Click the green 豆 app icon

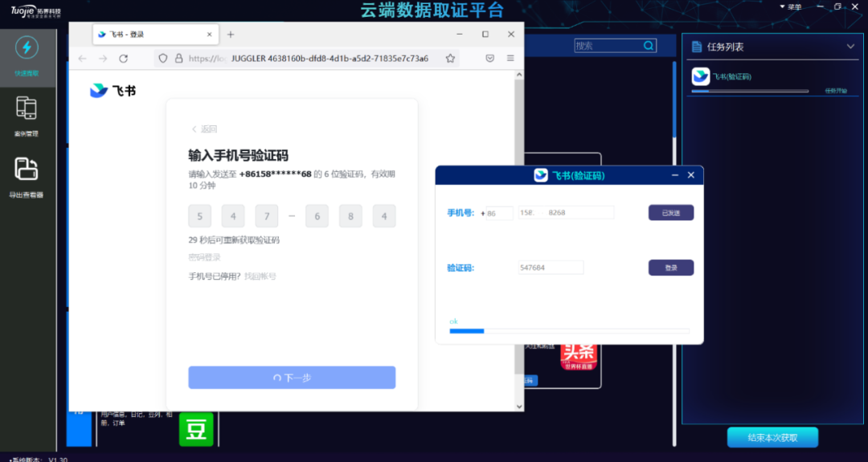[x=197, y=429]
